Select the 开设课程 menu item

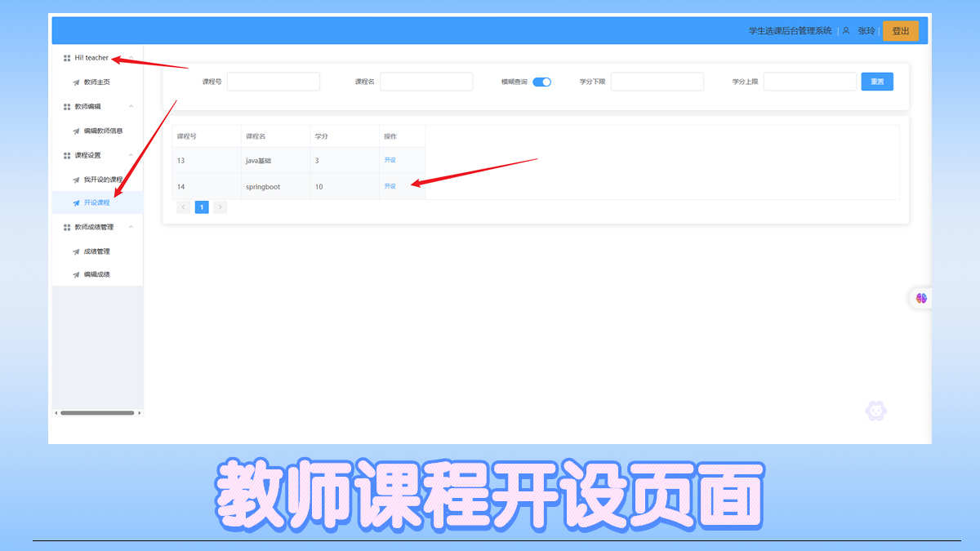tap(97, 202)
